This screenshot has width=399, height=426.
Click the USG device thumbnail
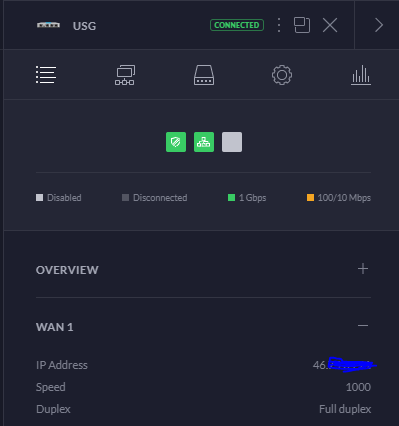pos(49,25)
